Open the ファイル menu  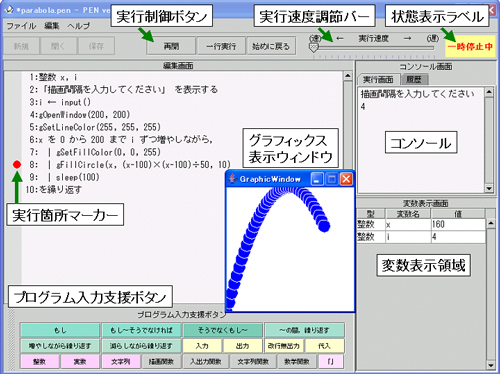[x=21, y=26]
